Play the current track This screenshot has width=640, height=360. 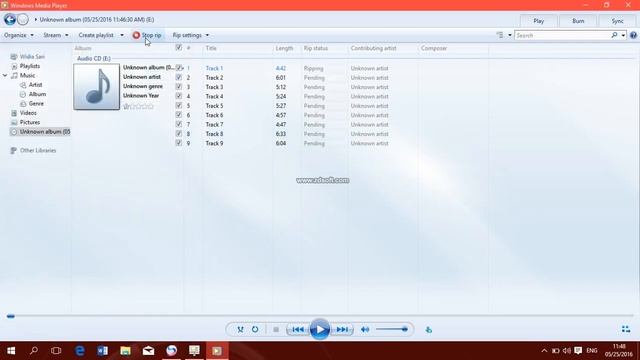[x=320, y=329]
